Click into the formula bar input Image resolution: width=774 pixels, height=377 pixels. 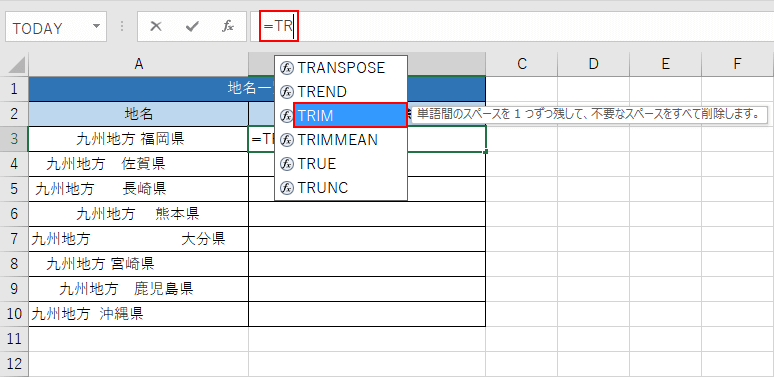(x=512, y=27)
